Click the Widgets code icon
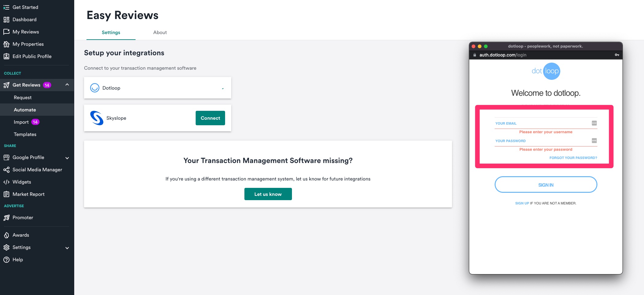Image resolution: width=644 pixels, height=295 pixels. (6, 182)
